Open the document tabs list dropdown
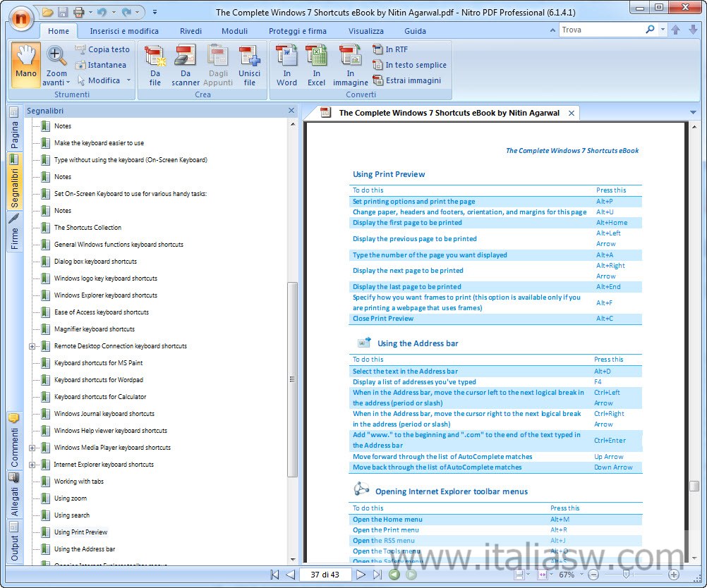This screenshot has width=707, height=588. (x=693, y=112)
